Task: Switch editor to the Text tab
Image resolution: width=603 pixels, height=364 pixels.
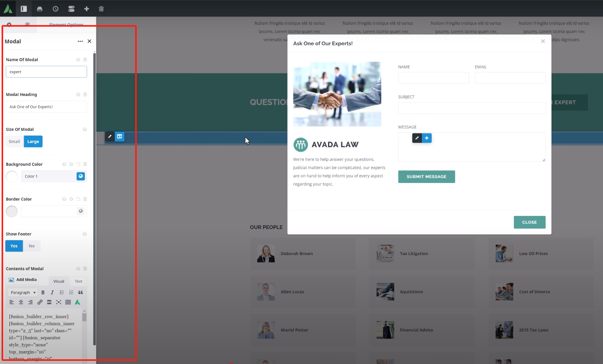Action: pyautogui.click(x=78, y=281)
